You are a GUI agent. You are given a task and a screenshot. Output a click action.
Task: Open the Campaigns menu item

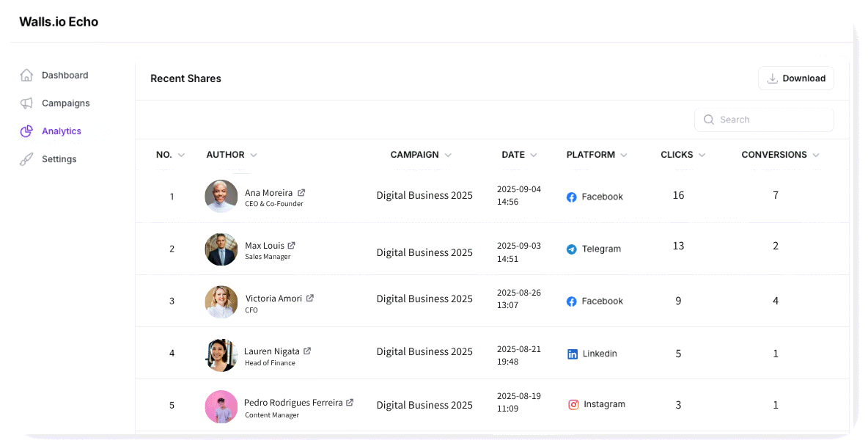click(x=55, y=103)
